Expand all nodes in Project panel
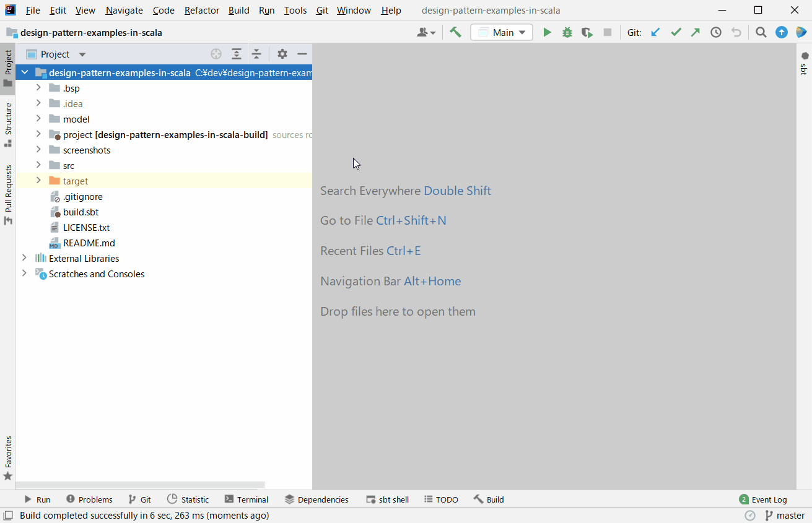 click(237, 54)
